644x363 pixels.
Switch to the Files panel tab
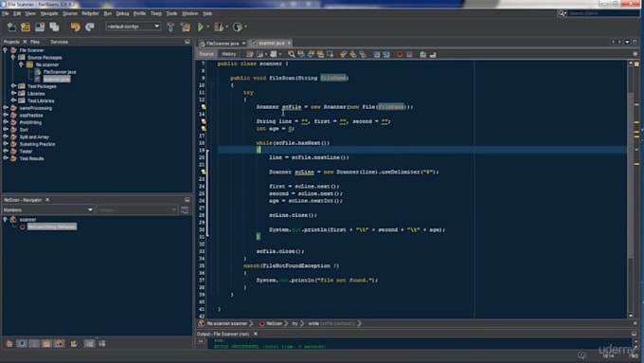35,42
